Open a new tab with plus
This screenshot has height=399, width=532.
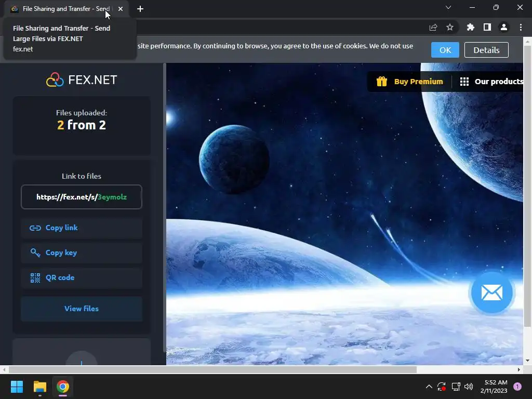(x=140, y=9)
